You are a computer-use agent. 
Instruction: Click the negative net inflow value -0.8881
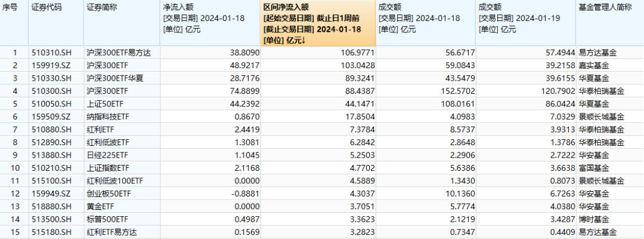coord(245,193)
